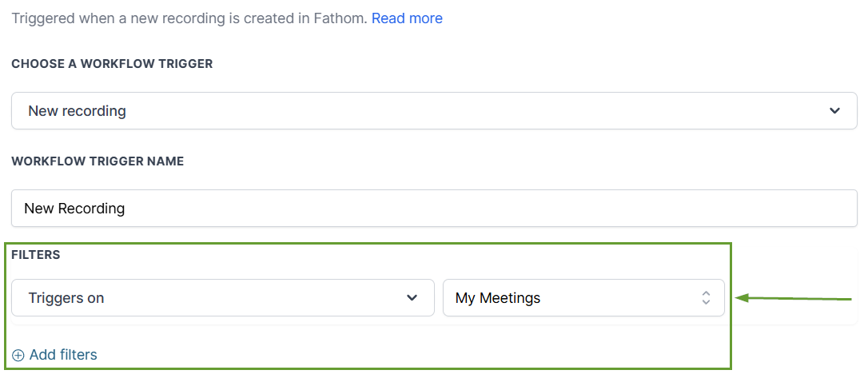Screen dimensions: 868x382
Task: Click the "Triggered when a new recording" description
Action: coord(160,18)
